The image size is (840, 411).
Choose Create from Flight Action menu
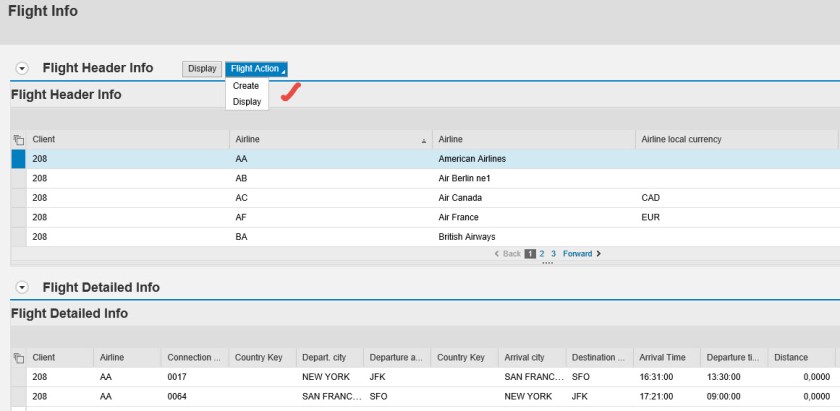(x=246, y=86)
